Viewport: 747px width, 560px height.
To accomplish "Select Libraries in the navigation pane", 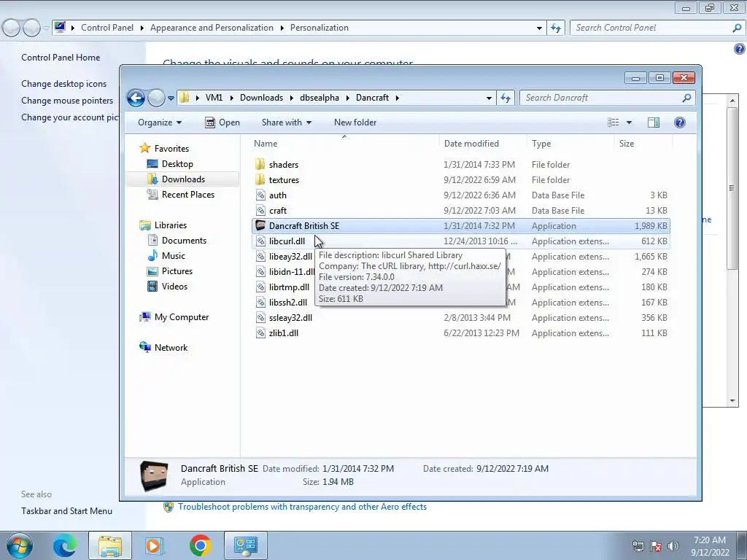I will coord(170,225).
